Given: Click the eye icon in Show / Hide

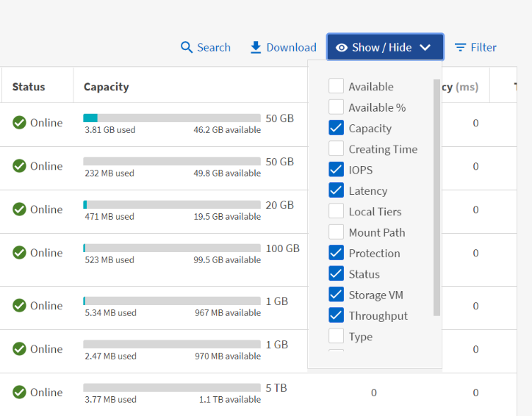Looking at the screenshot, I should (342, 48).
